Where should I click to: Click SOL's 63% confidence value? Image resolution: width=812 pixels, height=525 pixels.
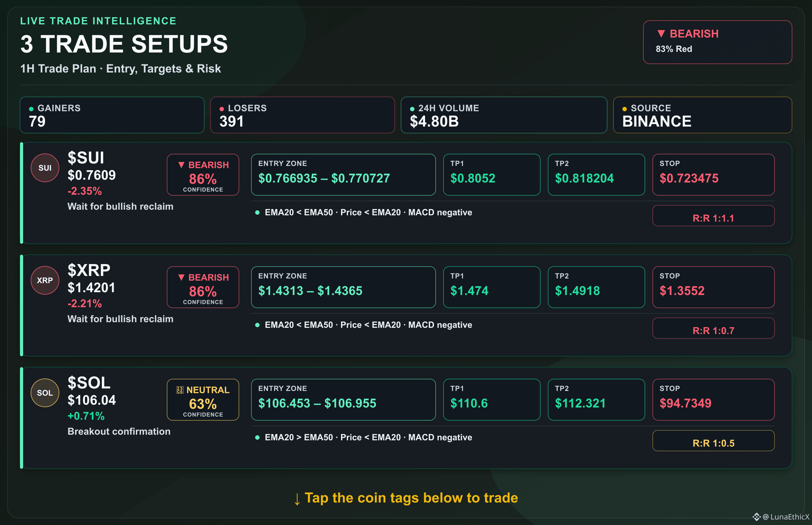tap(203, 404)
